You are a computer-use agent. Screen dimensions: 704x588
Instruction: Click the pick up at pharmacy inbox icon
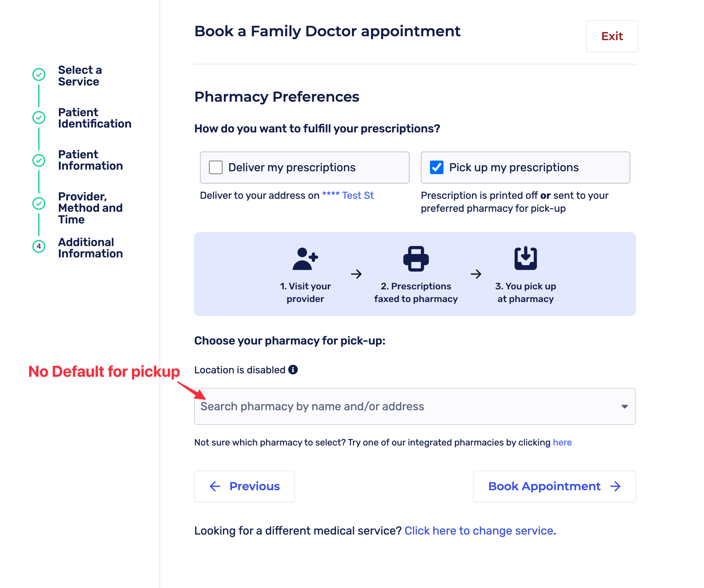coord(525,258)
